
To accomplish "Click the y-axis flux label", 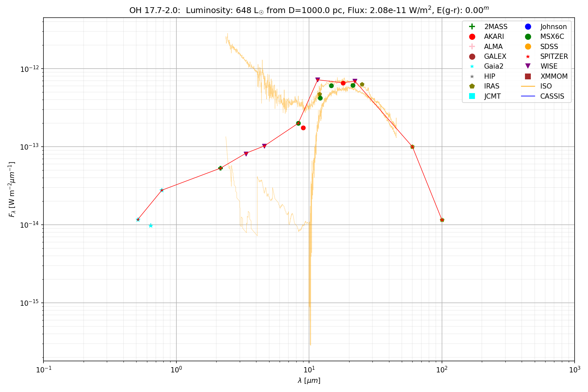I will [12, 189].
